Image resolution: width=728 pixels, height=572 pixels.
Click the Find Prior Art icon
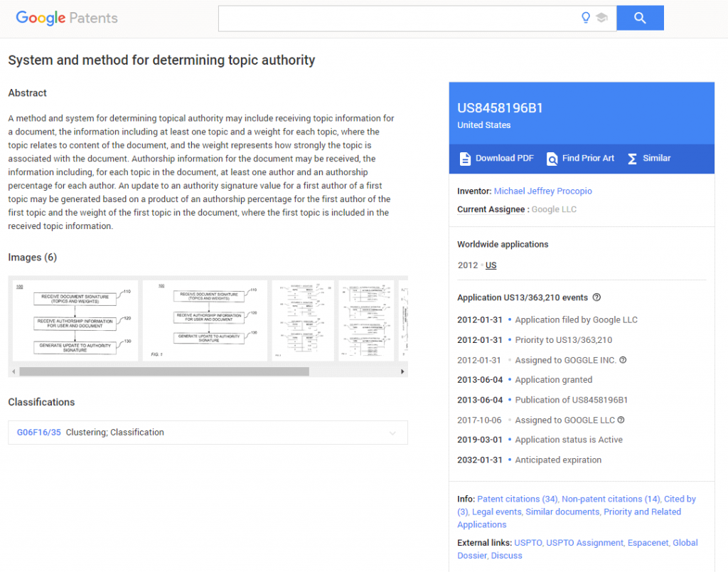552,159
